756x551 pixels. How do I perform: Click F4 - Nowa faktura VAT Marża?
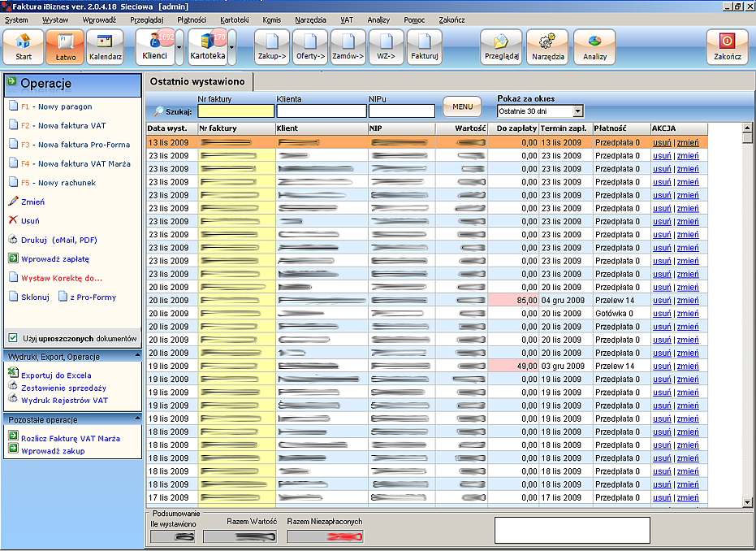coord(76,164)
